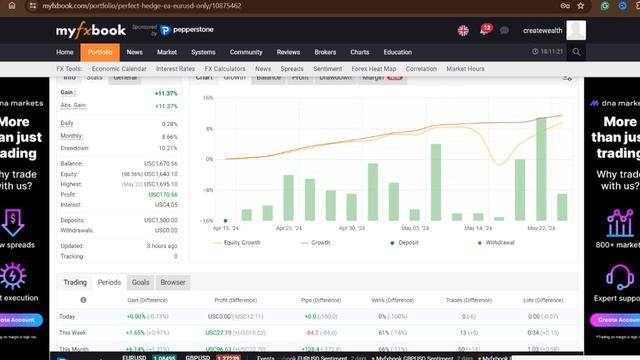The image size is (640, 360).
Task: Open the Pepperstone sponsor logo
Action: (x=187, y=30)
